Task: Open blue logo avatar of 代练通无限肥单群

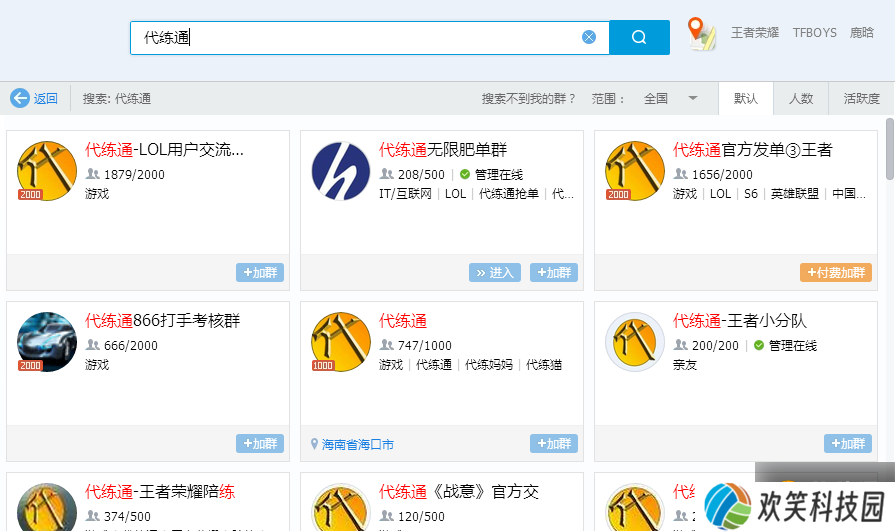Action: tap(341, 171)
